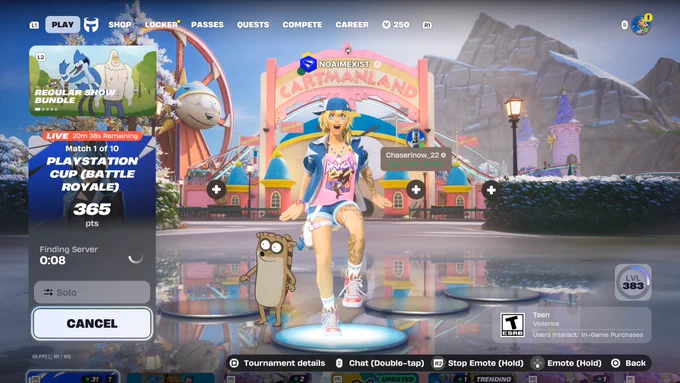Open the PlayStation Cup tournament card
The image size is (680, 383).
coord(92,182)
